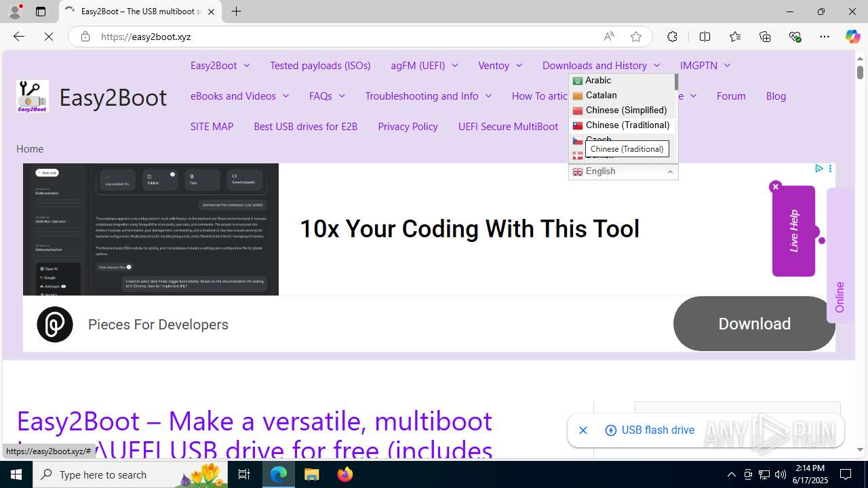The width and height of the screenshot is (868, 488).
Task: Open Browser essentials heart icon
Action: point(795,37)
